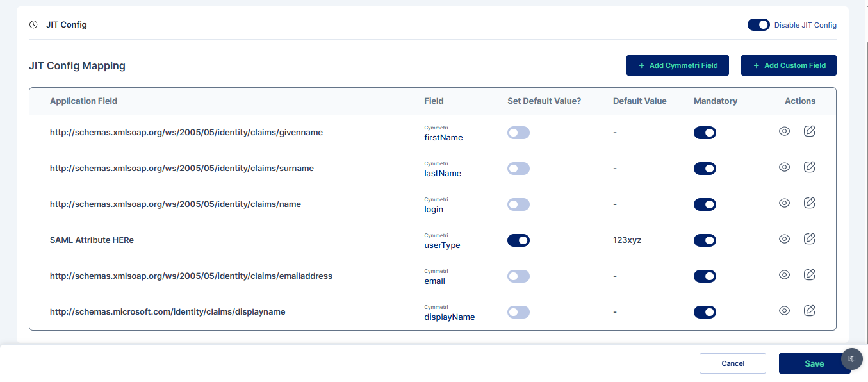Enable default value for displayName

point(518,312)
